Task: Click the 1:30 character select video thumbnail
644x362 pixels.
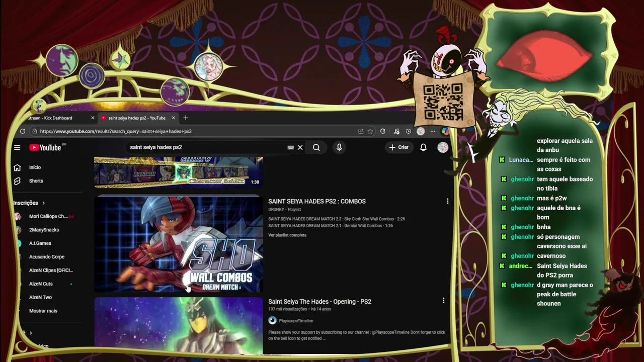Action: [178, 172]
